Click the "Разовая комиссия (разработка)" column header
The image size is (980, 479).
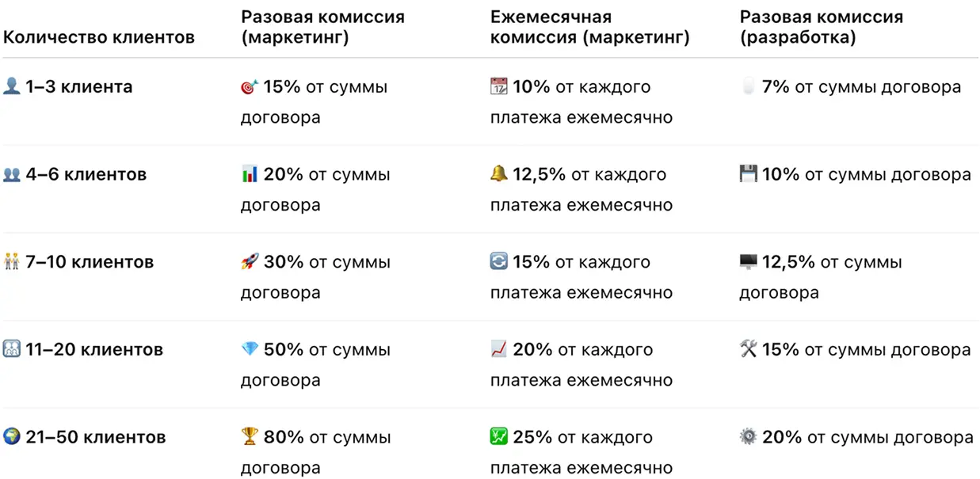tap(821, 27)
